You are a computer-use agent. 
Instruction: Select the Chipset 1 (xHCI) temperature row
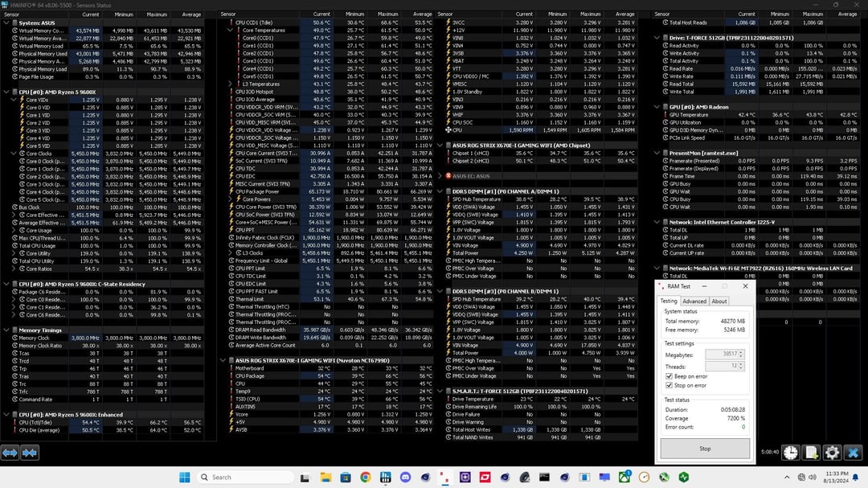(x=538, y=153)
